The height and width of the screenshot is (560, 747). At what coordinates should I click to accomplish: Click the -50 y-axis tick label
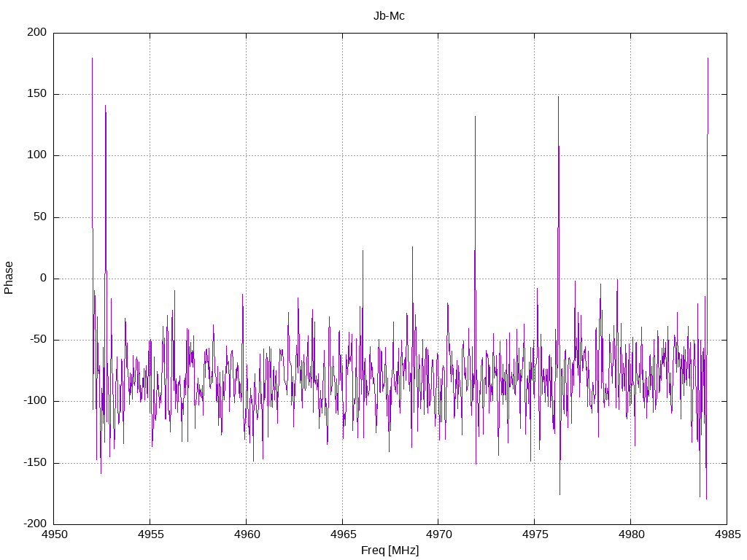(x=38, y=340)
